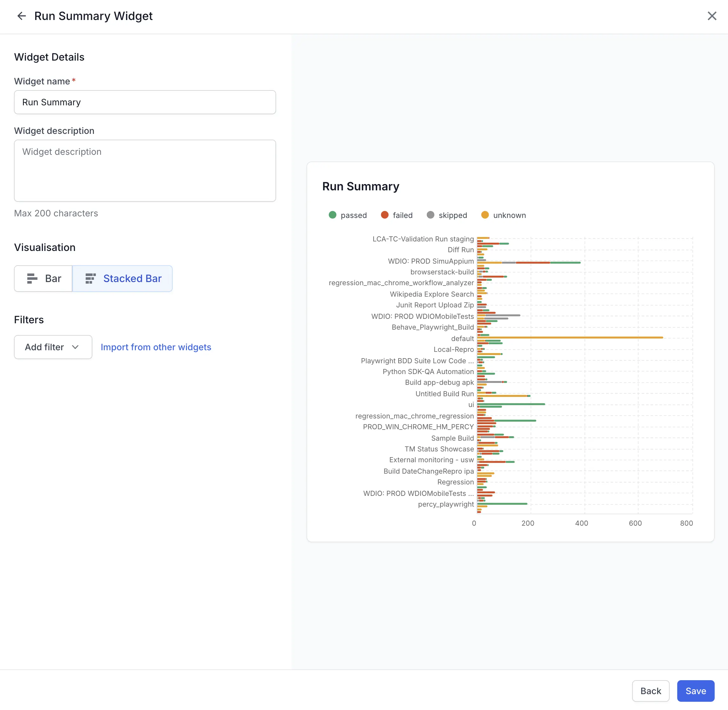
Task: Open the Add filter dropdown
Action: click(x=53, y=347)
